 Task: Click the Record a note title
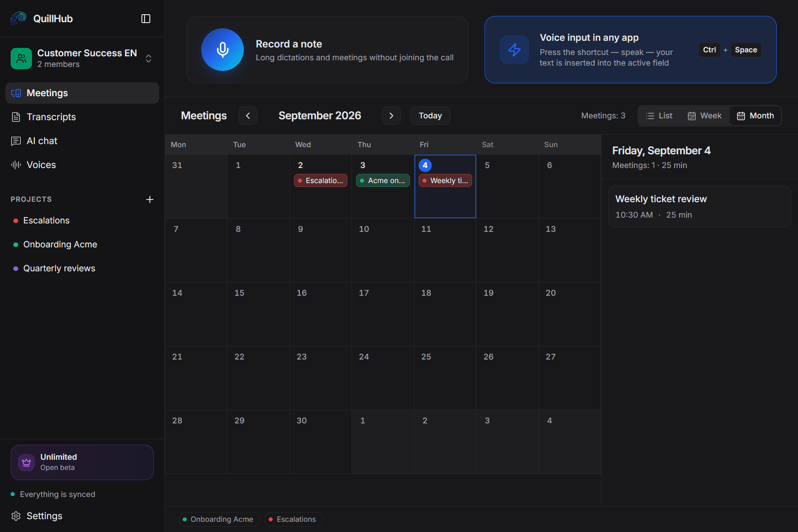289,44
